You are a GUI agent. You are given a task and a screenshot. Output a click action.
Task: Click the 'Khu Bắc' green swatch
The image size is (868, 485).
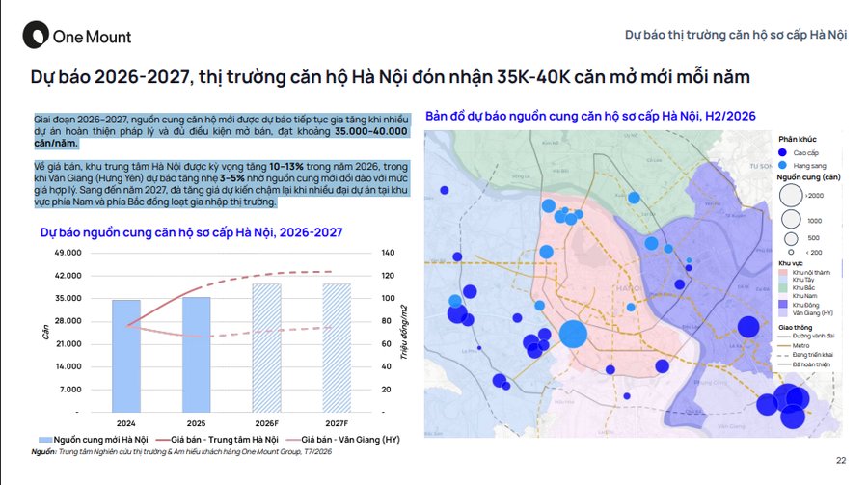tap(783, 288)
